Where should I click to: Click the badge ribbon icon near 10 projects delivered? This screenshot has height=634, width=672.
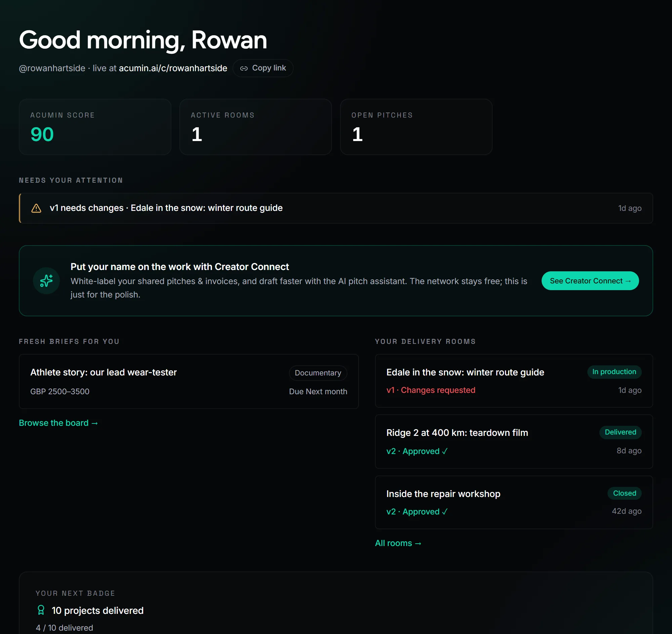point(41,610)
